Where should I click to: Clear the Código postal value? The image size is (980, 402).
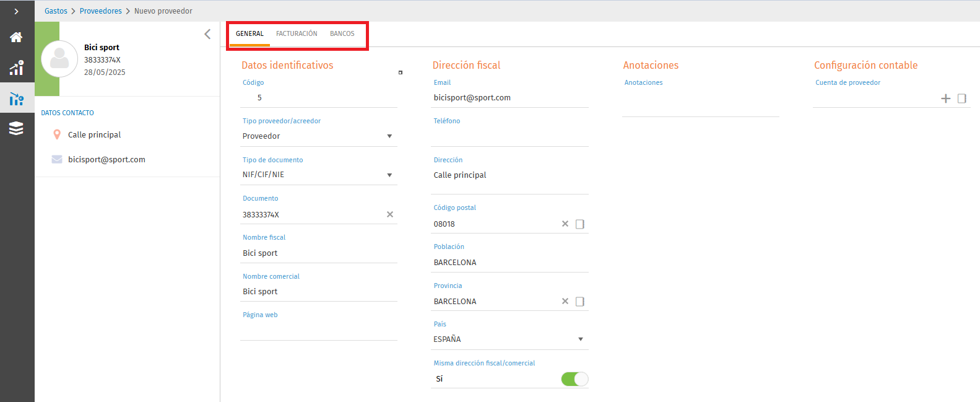pyautogui.click(x=565, y=224)
